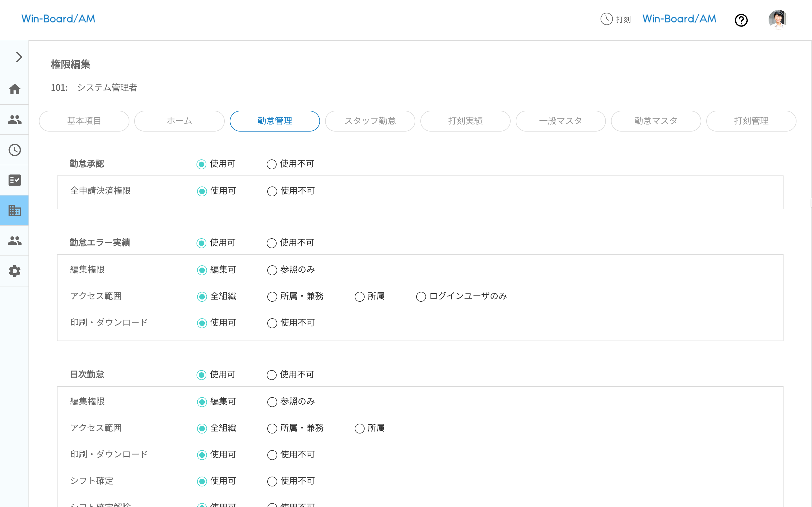Open the 勤怠マスタ tab
Image resolution: width=812 pixels, height=507 pixels.
coord(656,121)
